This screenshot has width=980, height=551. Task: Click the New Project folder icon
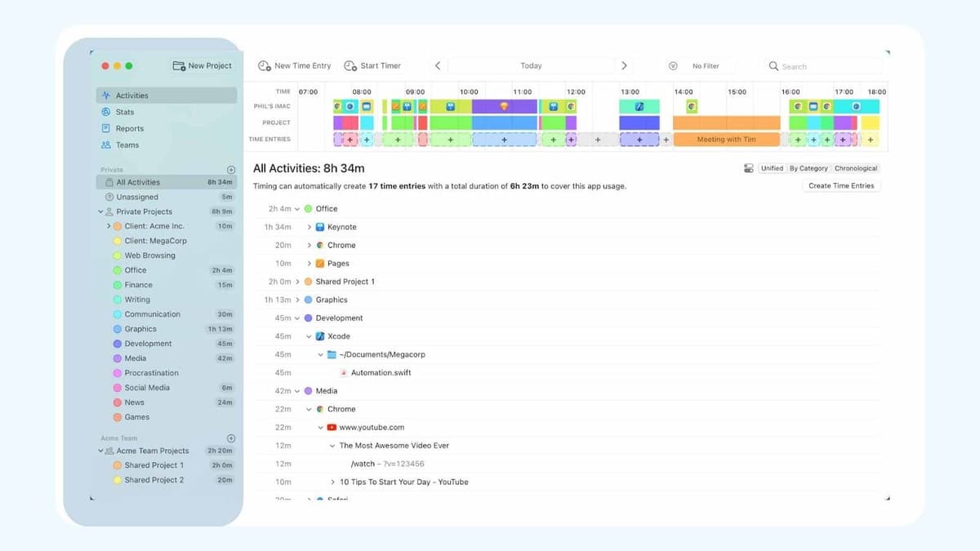click(x=179, y=66)
